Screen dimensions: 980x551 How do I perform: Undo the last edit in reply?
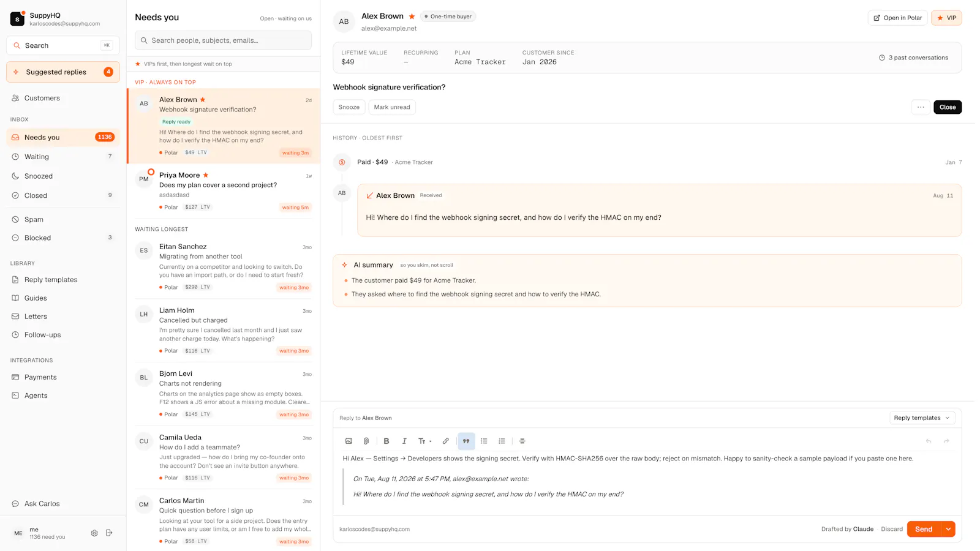929,441
